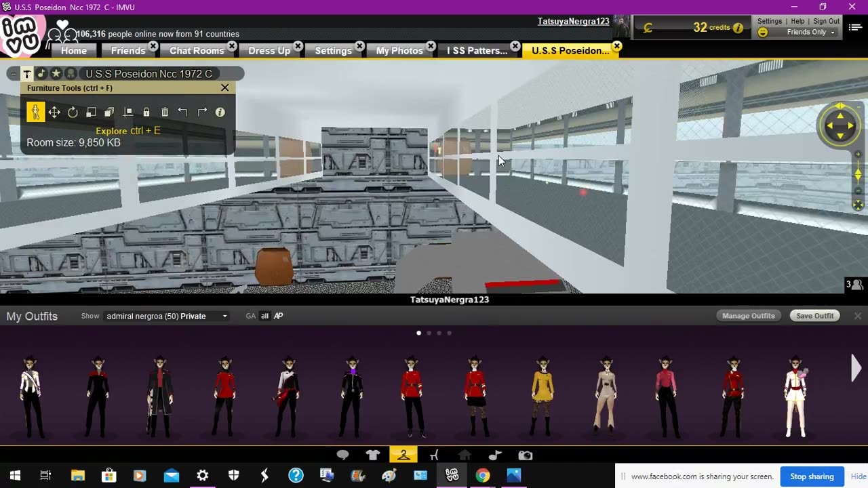Open the room participants count icon
868x488 pixels.
[x=854, y=285]
